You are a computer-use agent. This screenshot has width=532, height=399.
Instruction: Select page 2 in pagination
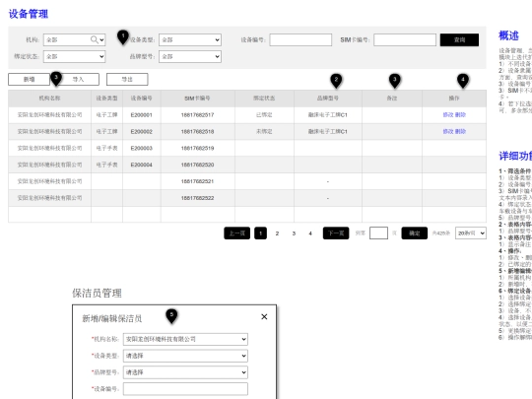[277, 233]
